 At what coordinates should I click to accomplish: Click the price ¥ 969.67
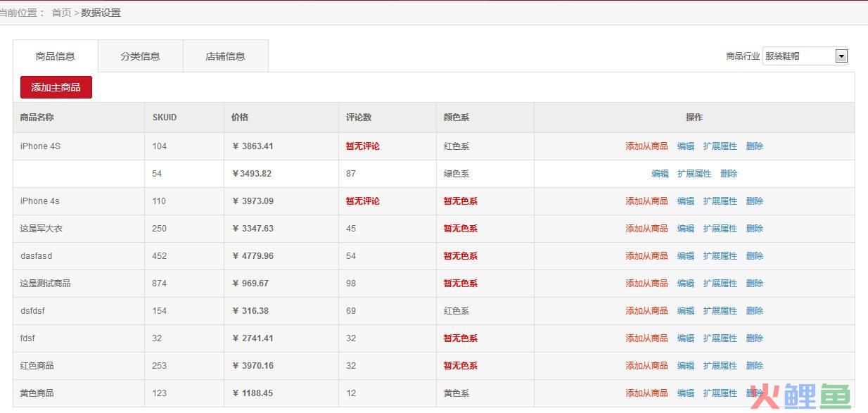(250, 284)
